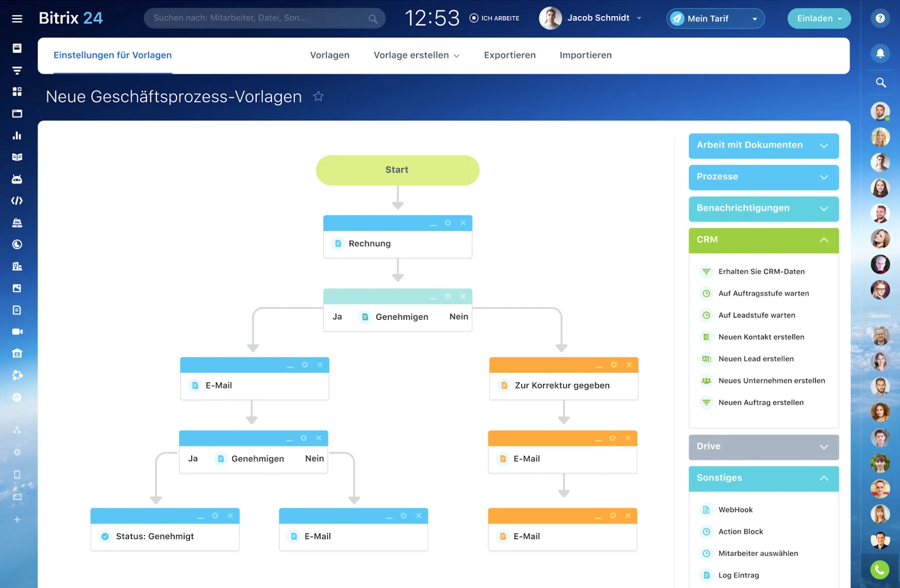Minimize the Genehmigen decision block

[x=432, y=297]
